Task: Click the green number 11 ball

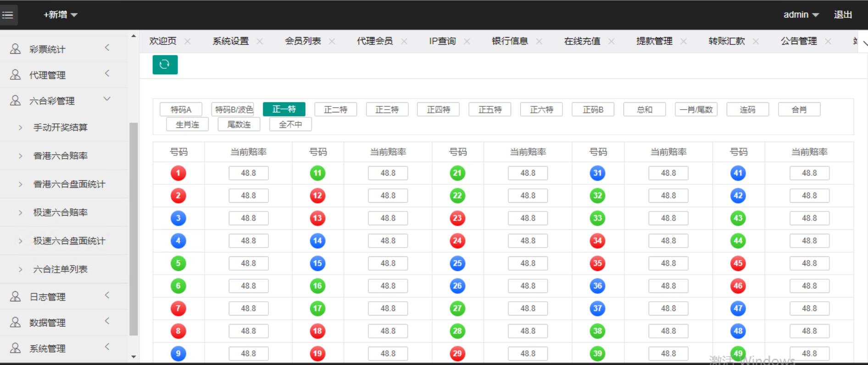Action: tap(317, 173)
